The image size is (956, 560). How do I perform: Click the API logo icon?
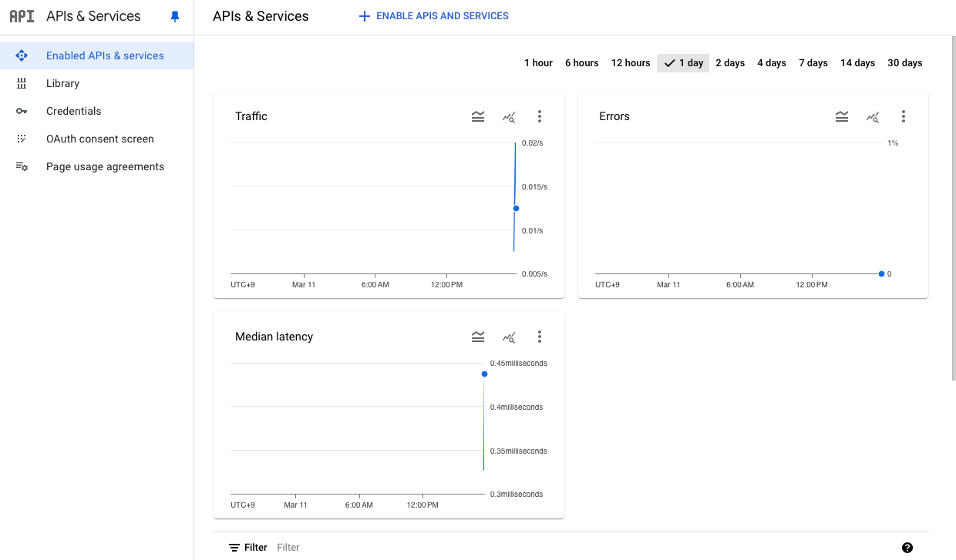22,16
